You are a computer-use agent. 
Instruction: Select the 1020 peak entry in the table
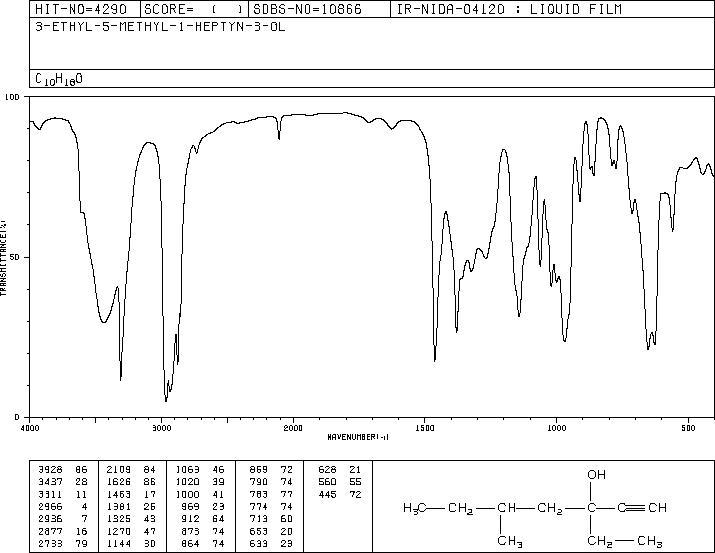(200, 481)
